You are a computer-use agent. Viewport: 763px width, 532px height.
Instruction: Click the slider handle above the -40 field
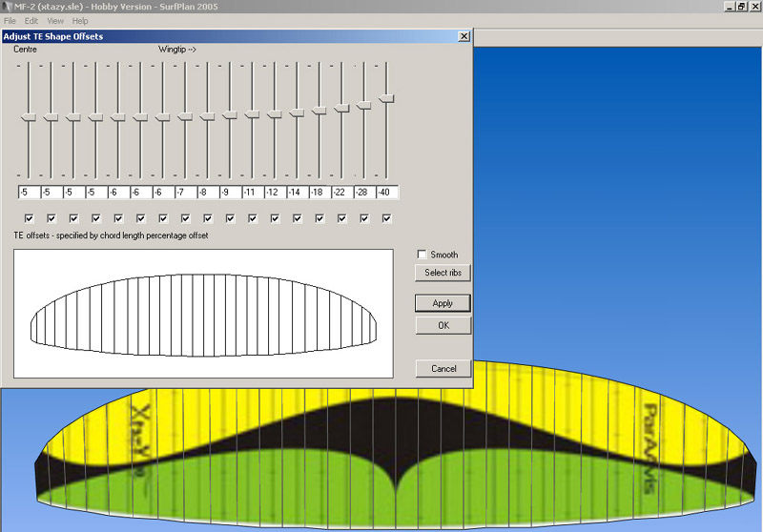point(386,98)
